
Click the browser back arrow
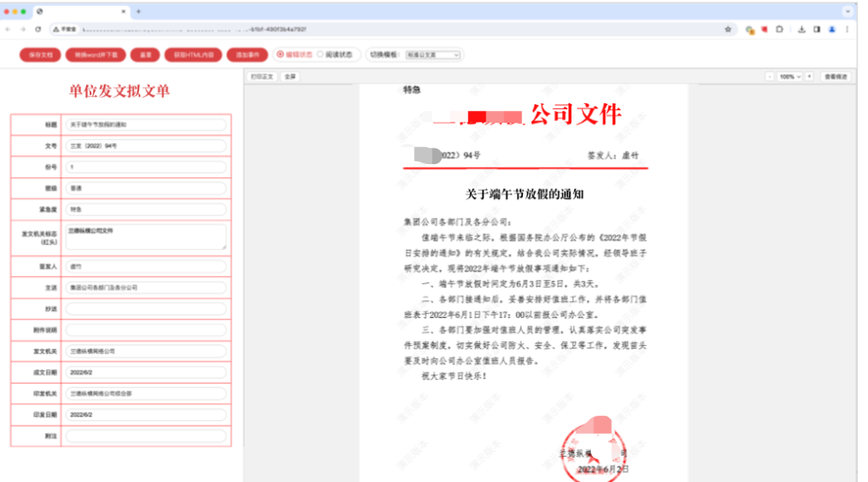pos(8,30)
